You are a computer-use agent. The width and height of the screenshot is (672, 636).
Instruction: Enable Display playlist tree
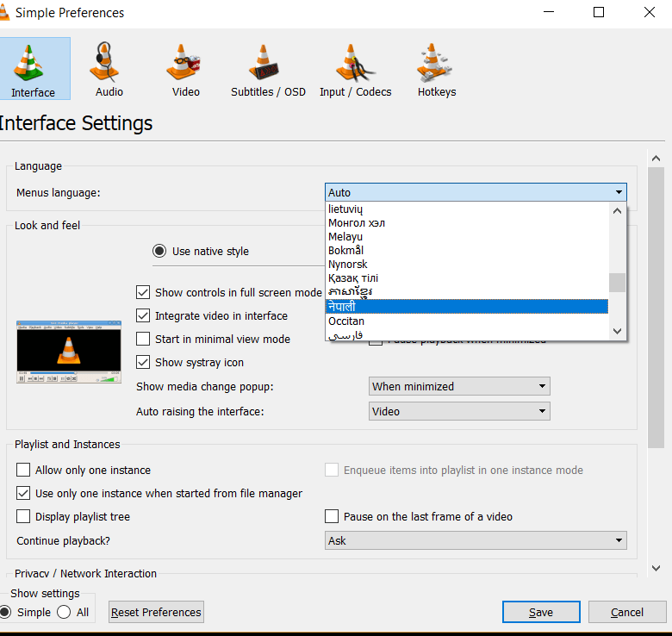(x=24, y=517)
